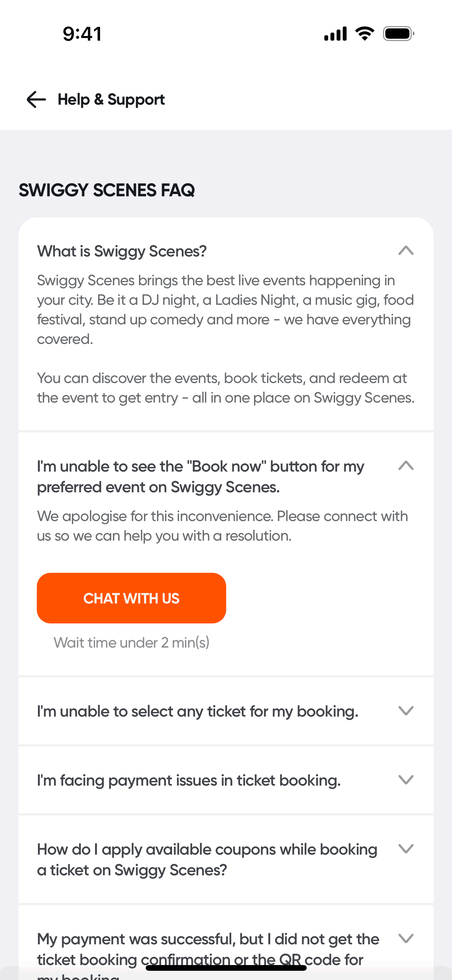Expand chevron for unable to select ticket

[x=406, y=710]
